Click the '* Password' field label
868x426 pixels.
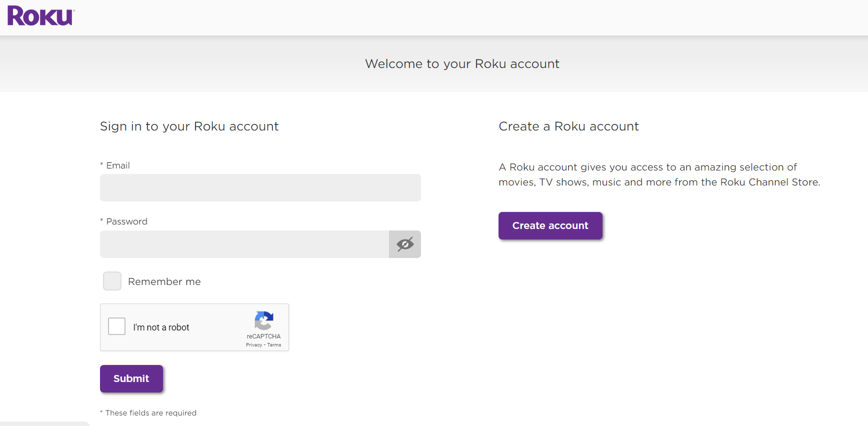(x=124, y=221)
